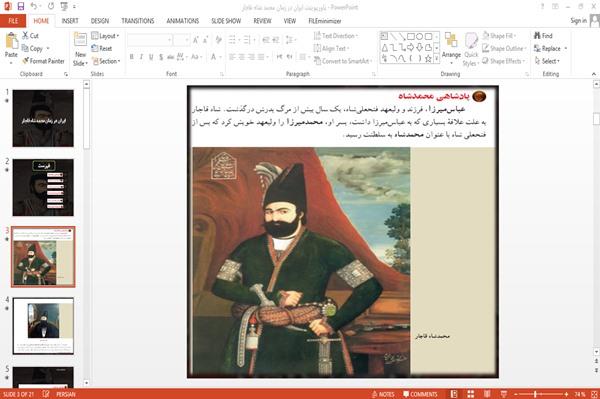Open the Text Direction dropdown
The image size is (600, 399).
[x=336, y=36]
